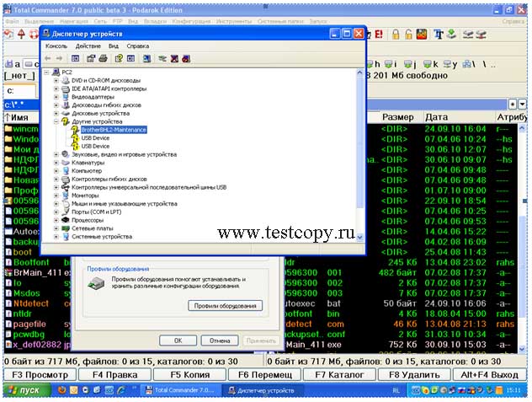Click the F7 Каталог button
This screenshot has height=402, width=532.
pyautogui.click(x=339, y=375)
